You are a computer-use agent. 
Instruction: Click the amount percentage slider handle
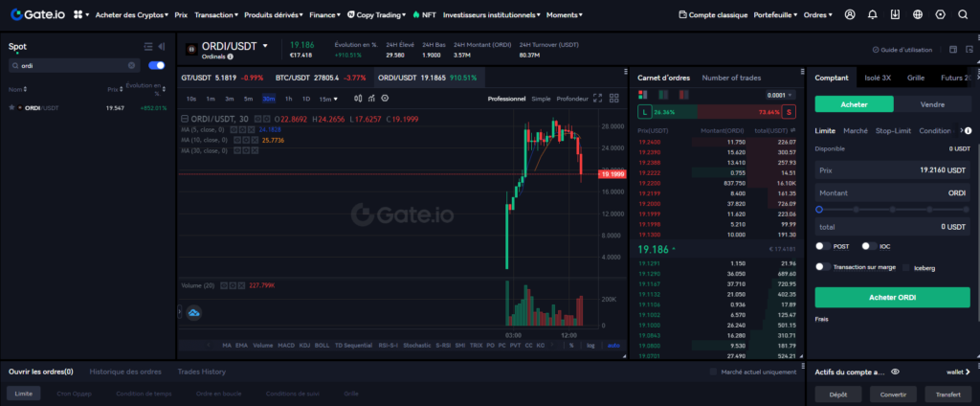tap(819, 210)
